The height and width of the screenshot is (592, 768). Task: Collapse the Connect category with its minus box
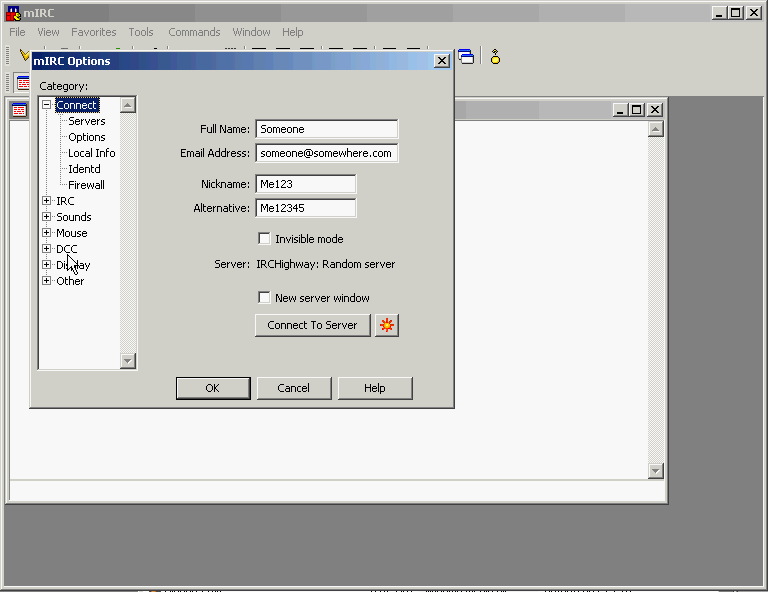pyautogui.click(x=47, y=104)
